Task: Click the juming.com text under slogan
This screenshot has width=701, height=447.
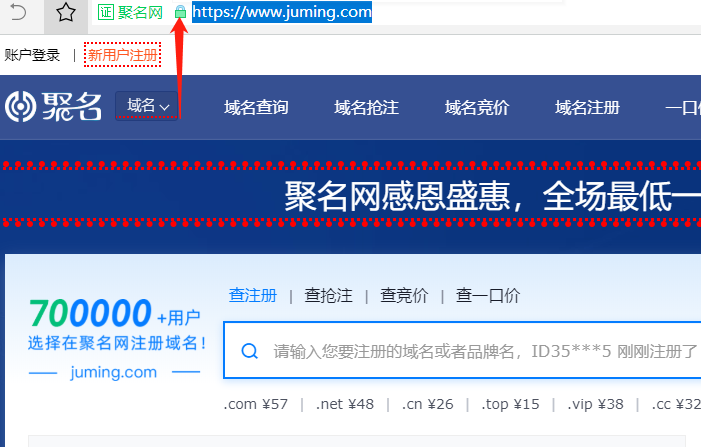Action: point(114,372)
